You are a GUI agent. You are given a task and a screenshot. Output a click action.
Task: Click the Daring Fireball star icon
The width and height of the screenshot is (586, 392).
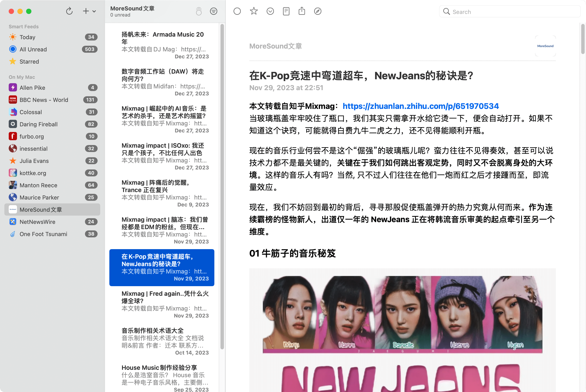13,124
